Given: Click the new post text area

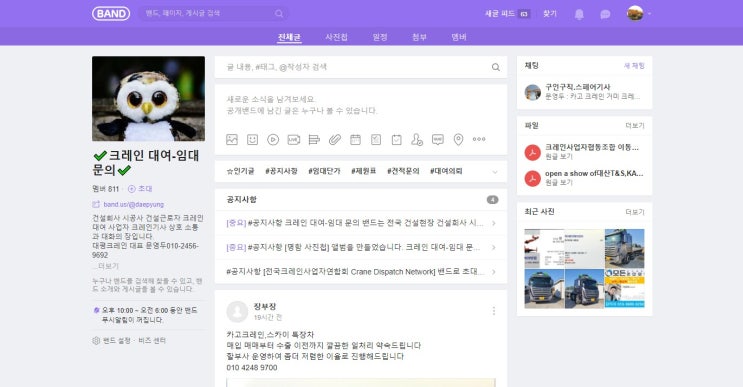Looking at the screenshot, I should coord(361,105).
